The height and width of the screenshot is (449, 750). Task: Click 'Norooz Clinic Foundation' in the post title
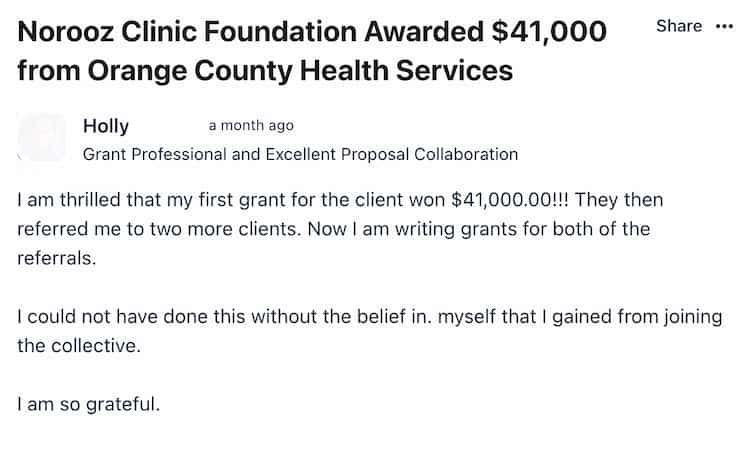[188, 32]
